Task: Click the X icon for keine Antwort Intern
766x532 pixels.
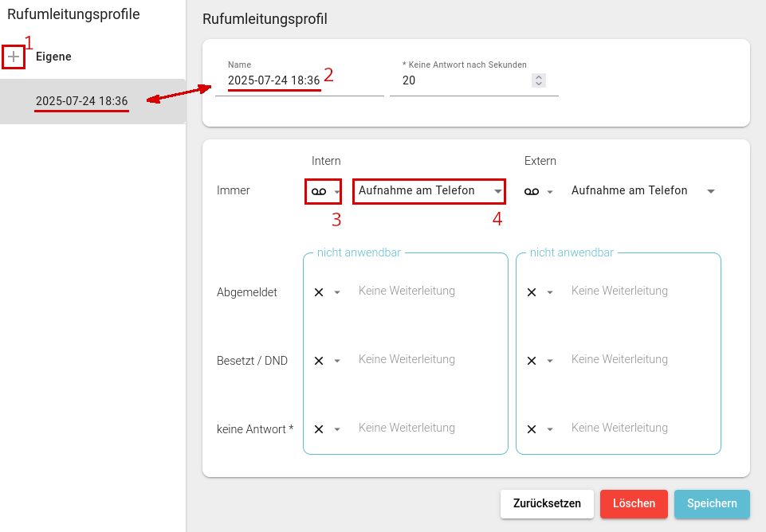Action: click(319, 429)
